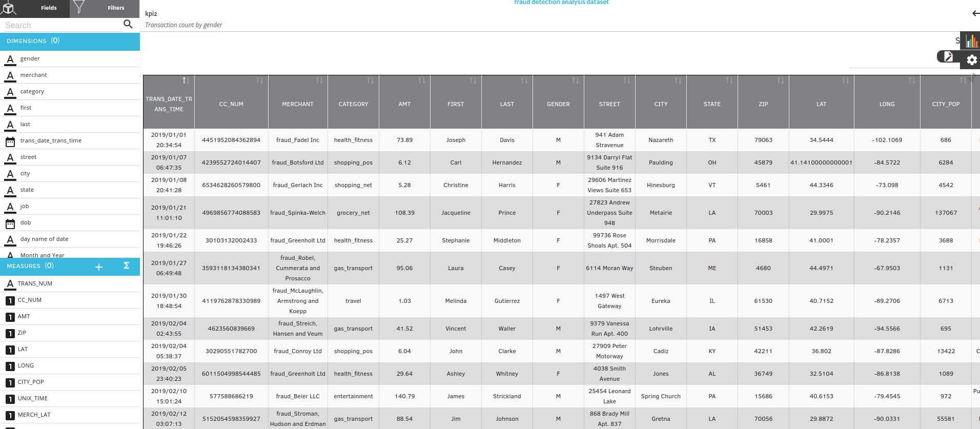Sort table by AMT column arrows

click(x=421, y=80)
